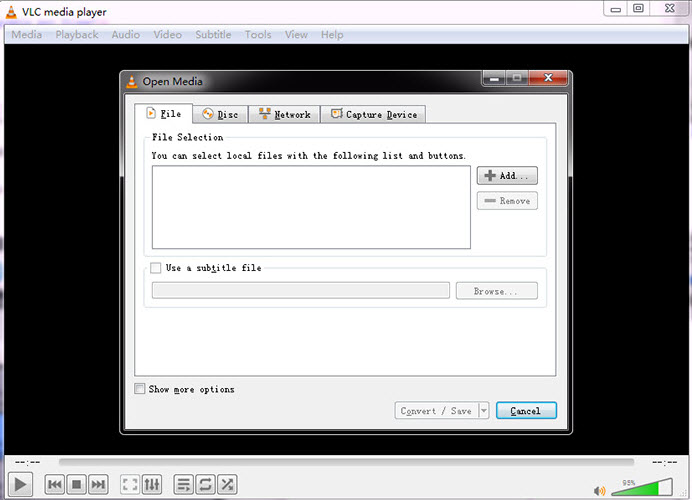
Task: Open the Video menu
Action: tap(168, 34)
